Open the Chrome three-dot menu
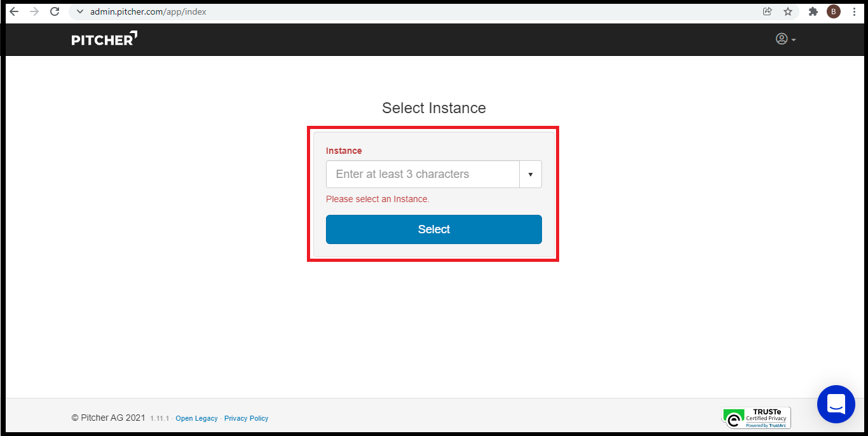The width and height of the screenshot is (868, 436). [x=855, y=11]
